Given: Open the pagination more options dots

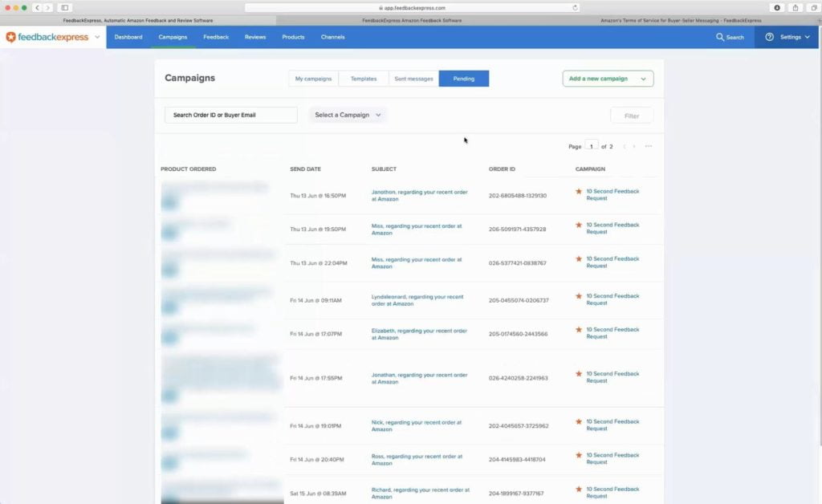Looking at the screenshot, I should click(x=649, y=147).
